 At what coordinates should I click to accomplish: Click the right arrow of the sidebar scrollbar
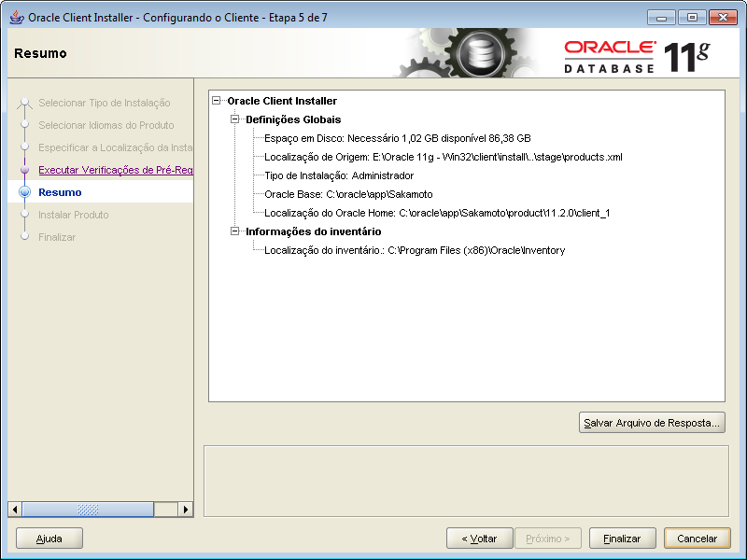[x=185, y=509]
